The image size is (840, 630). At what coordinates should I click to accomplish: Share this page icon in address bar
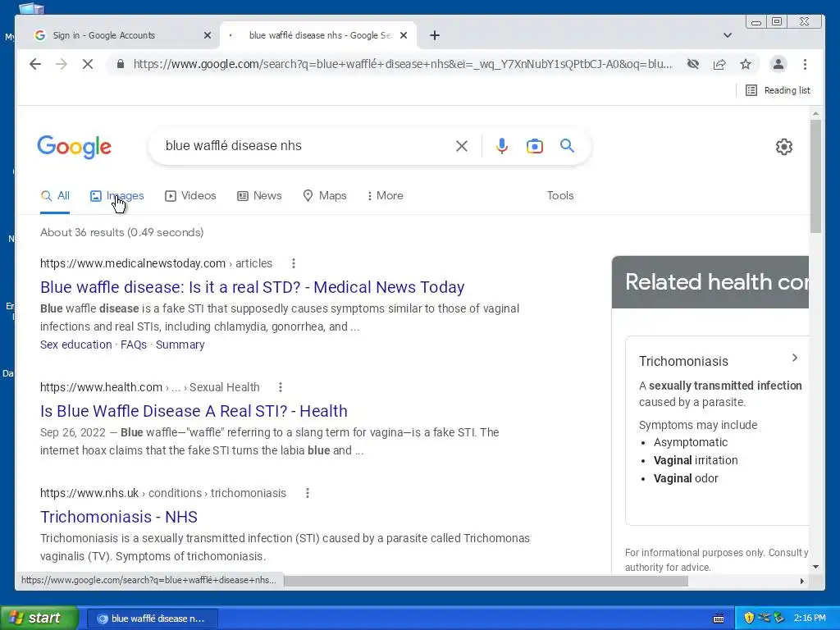(x=719, y=64)
